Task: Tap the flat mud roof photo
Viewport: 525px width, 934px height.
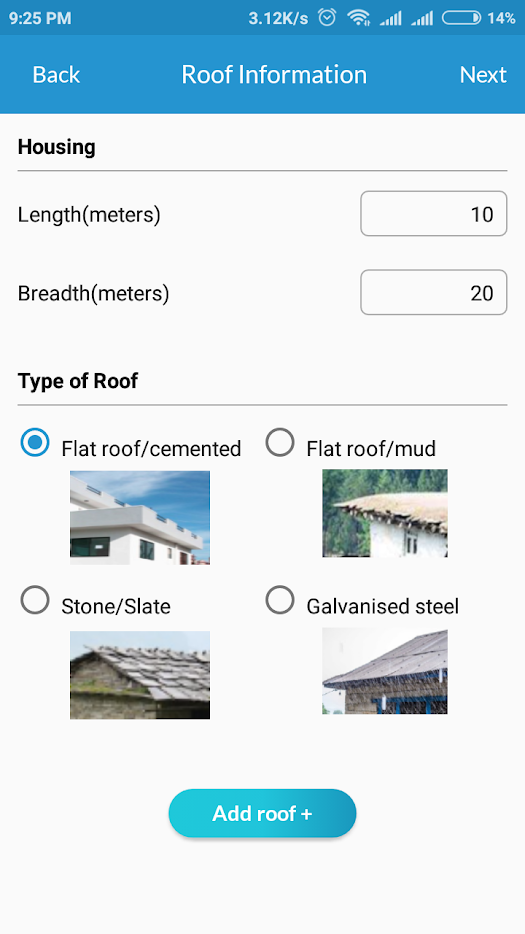Action: [x=385, y=513]
